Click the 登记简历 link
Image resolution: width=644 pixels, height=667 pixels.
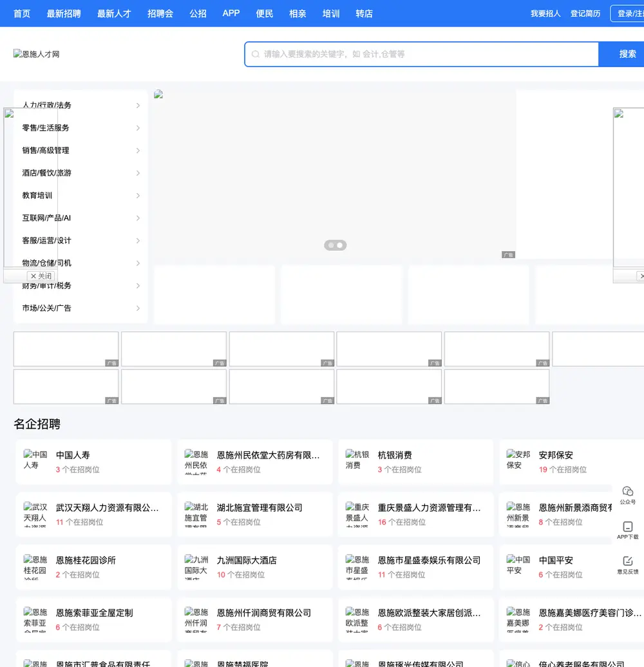click(585, 14)
